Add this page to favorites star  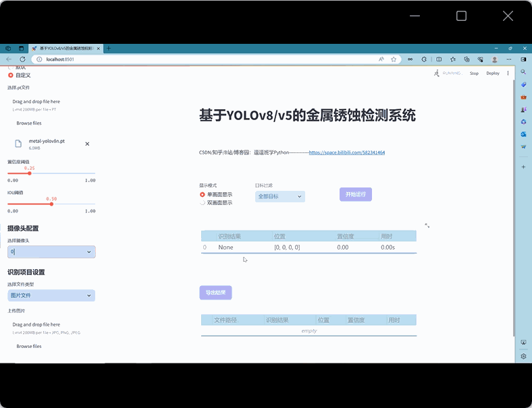tap(394, 59)
